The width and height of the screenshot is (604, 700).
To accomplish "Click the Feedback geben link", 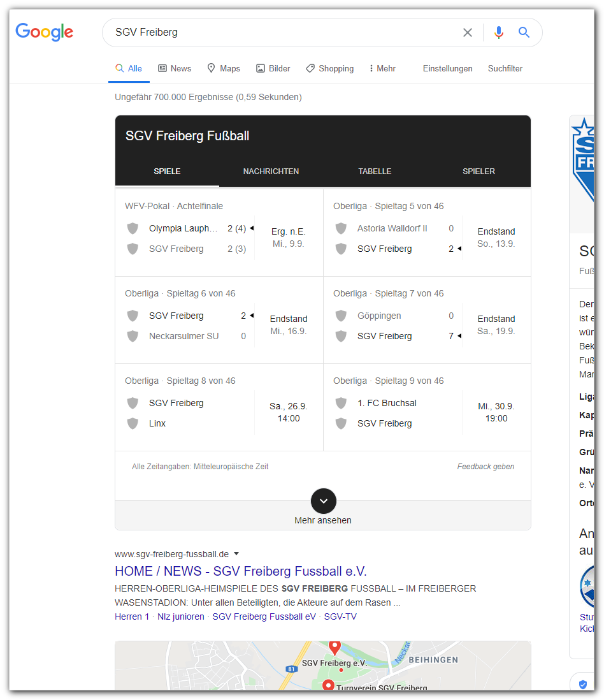I will point(485,467).
